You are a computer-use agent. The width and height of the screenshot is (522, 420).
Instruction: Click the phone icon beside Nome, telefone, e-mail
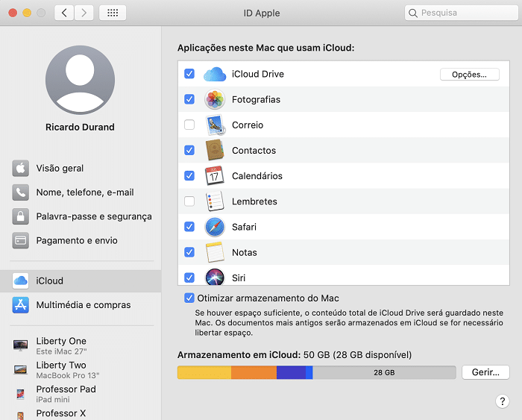(21, 192)
